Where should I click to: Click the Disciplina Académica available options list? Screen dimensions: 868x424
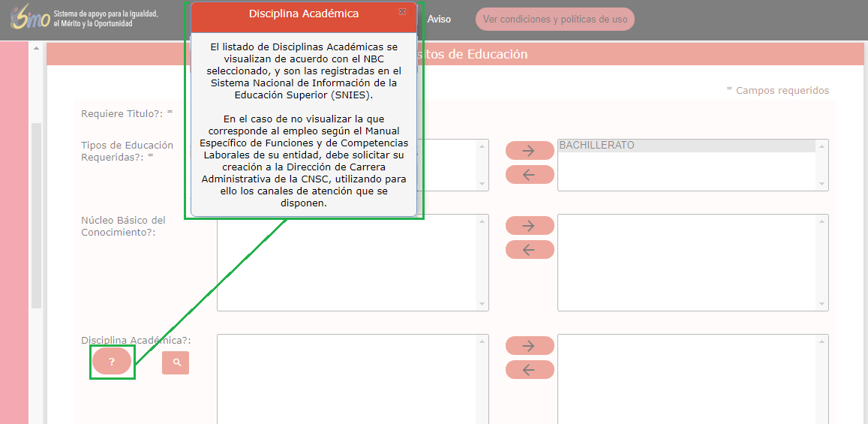[347, 379]
